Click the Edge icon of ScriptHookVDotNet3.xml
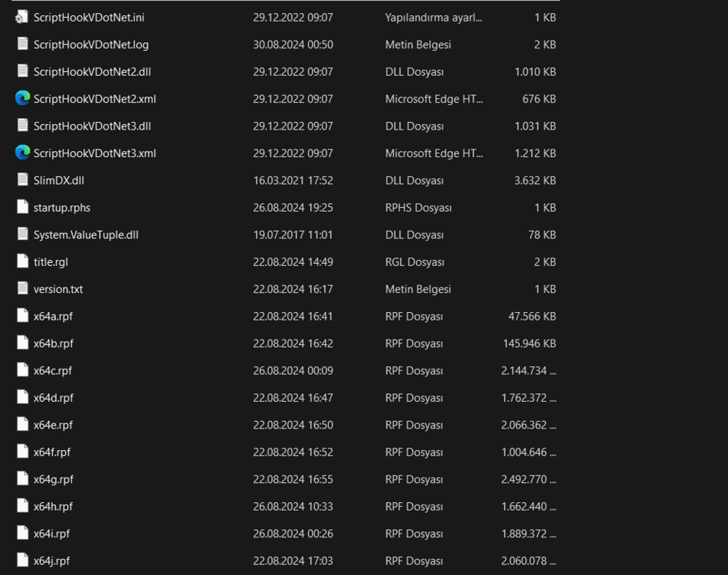This screenshot has height=575, width=728. [x=22, y=153]
